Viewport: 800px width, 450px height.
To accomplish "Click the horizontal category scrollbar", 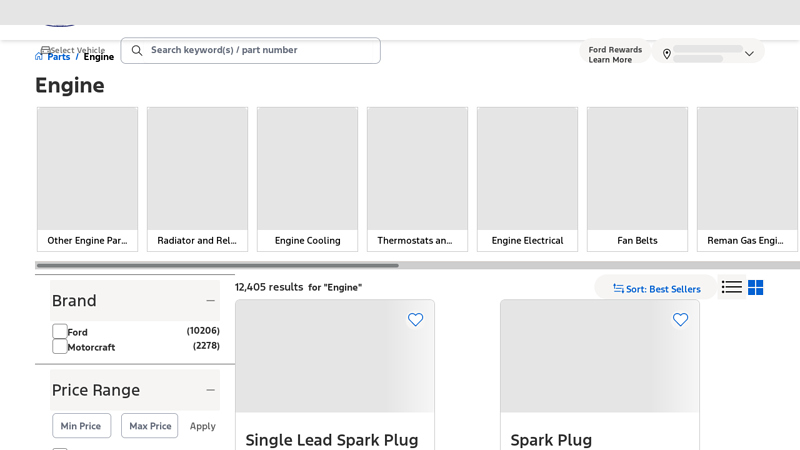I will tap(217, 266).
